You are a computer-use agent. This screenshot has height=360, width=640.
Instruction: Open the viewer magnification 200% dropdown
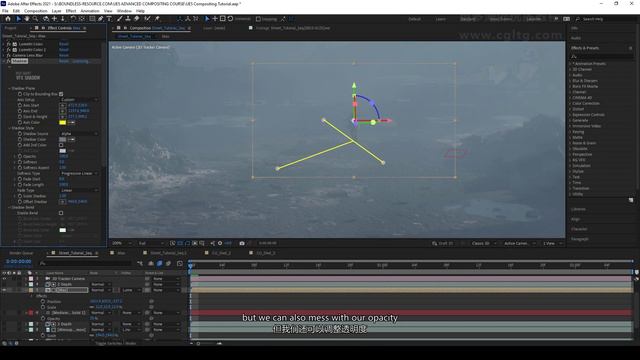click(x=121, y=243)
